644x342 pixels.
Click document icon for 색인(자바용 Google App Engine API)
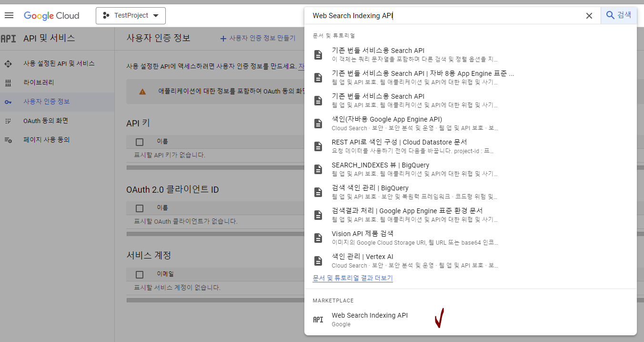318,124
